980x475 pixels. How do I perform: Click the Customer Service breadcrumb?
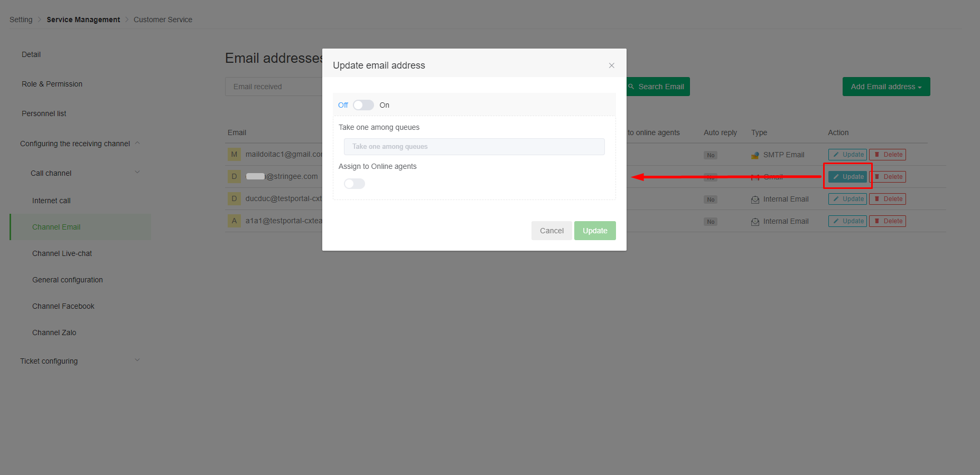click(163, 20)
